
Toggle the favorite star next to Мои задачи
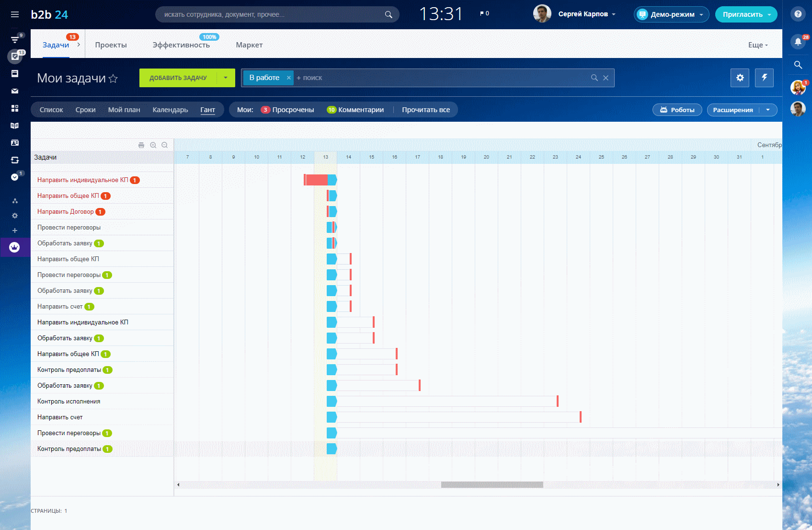tap(113, 79)
